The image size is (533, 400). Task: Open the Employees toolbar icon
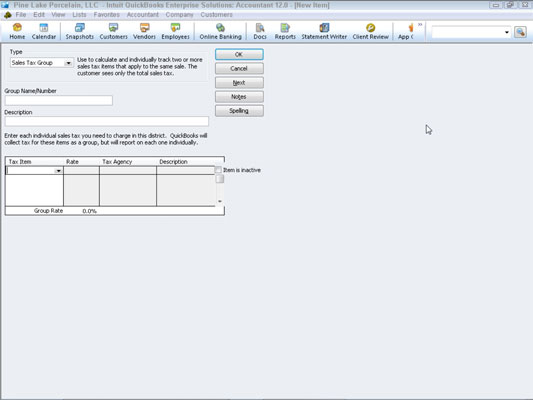click(175, 31)
